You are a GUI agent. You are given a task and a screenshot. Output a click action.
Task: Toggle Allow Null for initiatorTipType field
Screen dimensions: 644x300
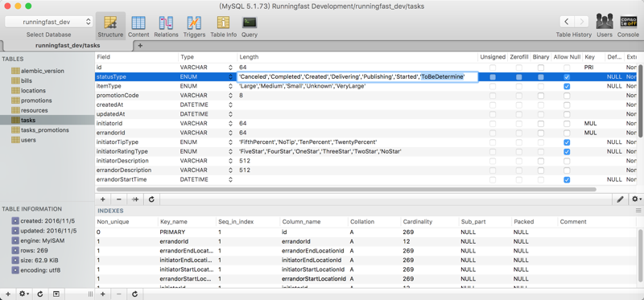pyautogui.click(x=567, y=142)
